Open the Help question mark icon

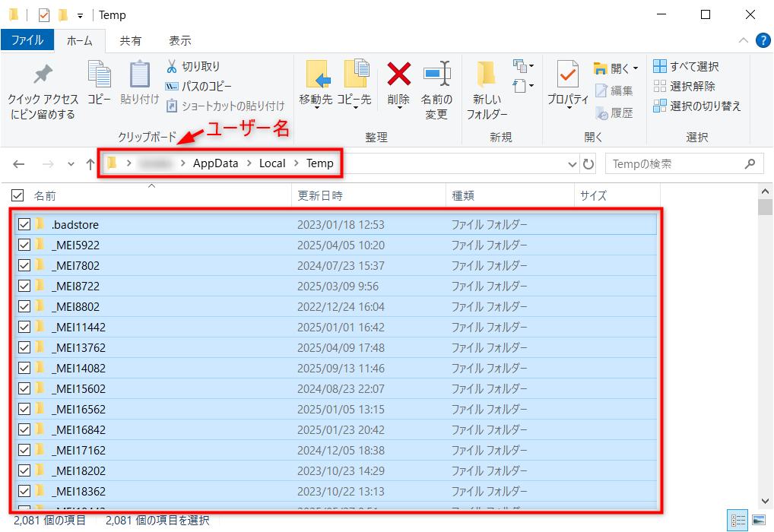763,40
